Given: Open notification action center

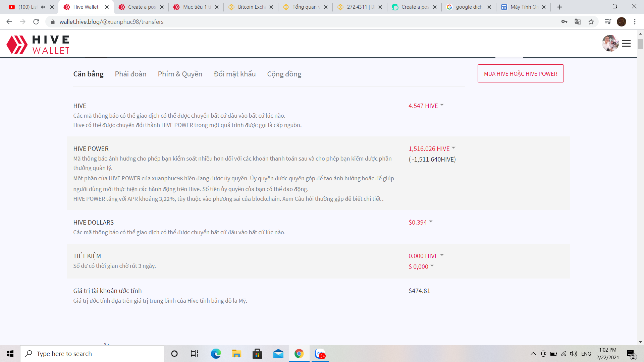Looking at the screenshot, I should click(x=631, y=354).
